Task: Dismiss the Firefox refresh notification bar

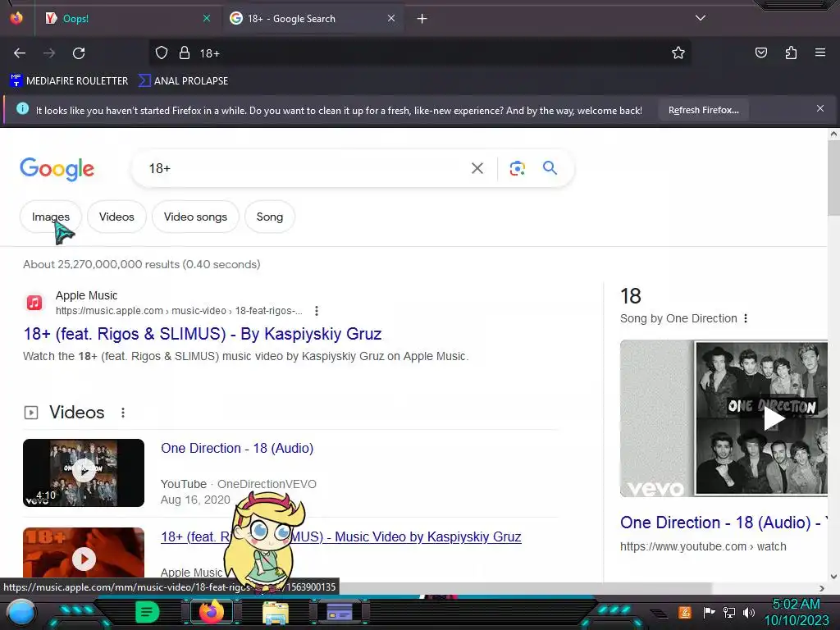Action: click(820, 109)
